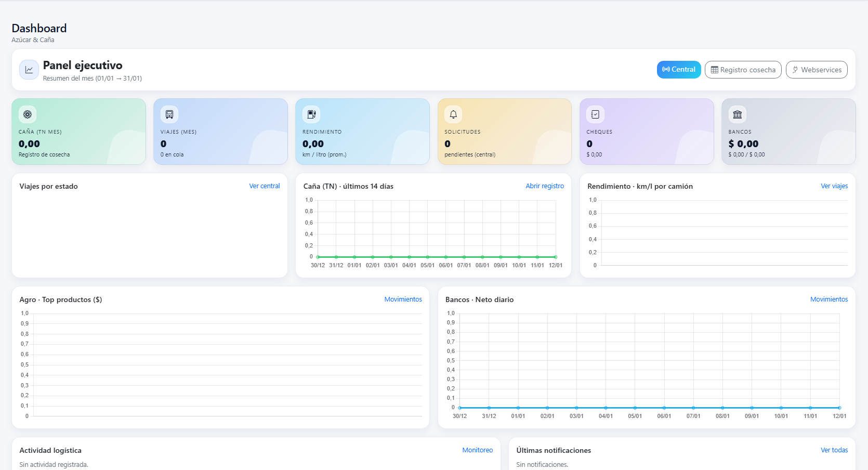Image resolution: width=868 pixels, height=470 pixels.
Task: Click the 12/01 data point in Caña chart
Action: 556,257
